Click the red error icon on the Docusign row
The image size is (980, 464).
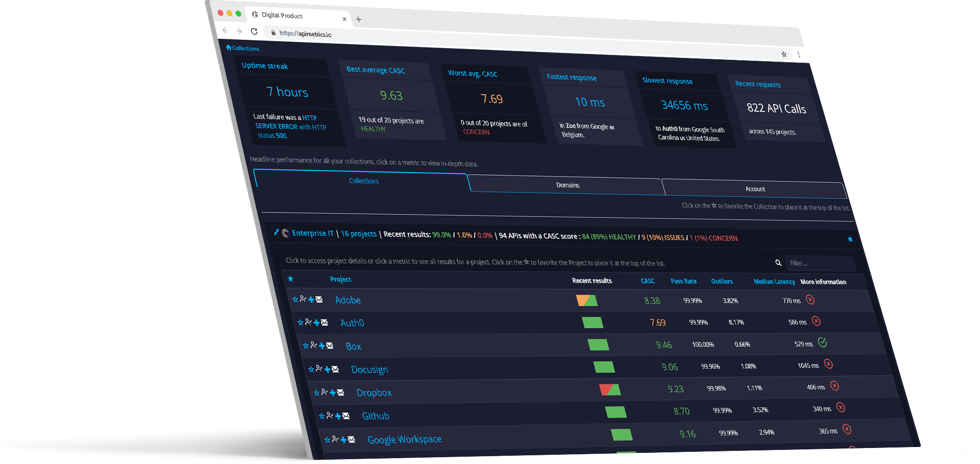click(828, 365)
